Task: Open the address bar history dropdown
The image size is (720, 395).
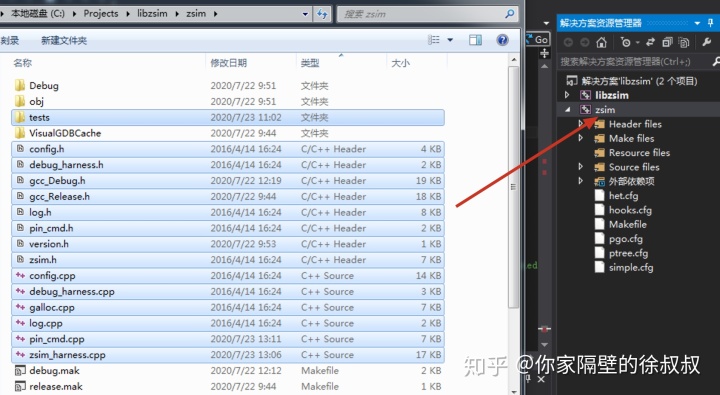Action: [305, 14]
